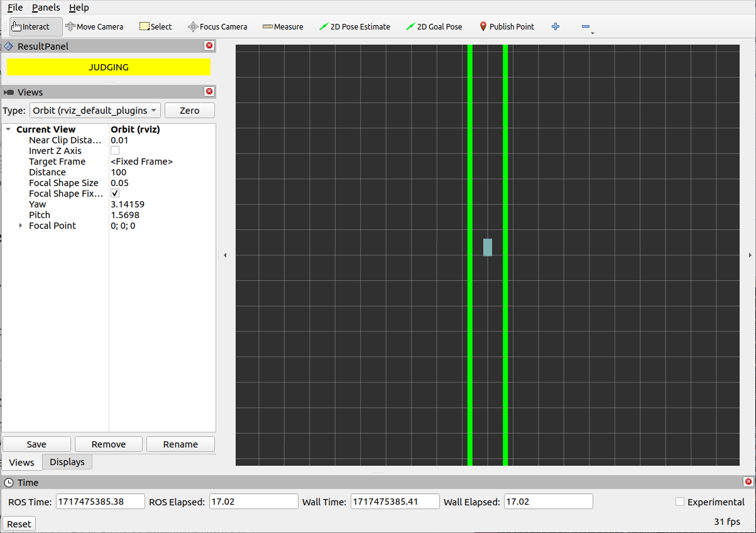
Task: Open the Panels menu
Action: [46, 8]
